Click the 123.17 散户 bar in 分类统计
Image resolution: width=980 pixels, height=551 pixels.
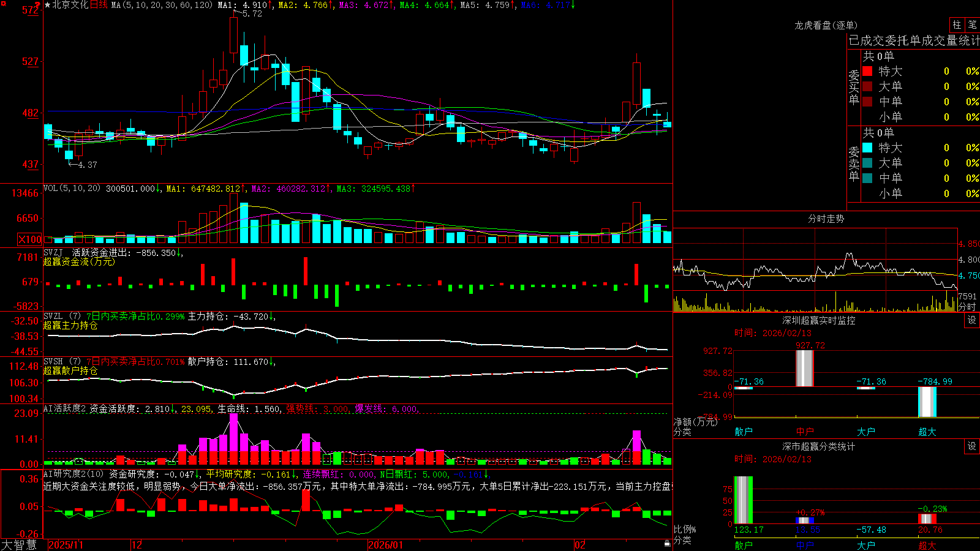click(744, 500)
